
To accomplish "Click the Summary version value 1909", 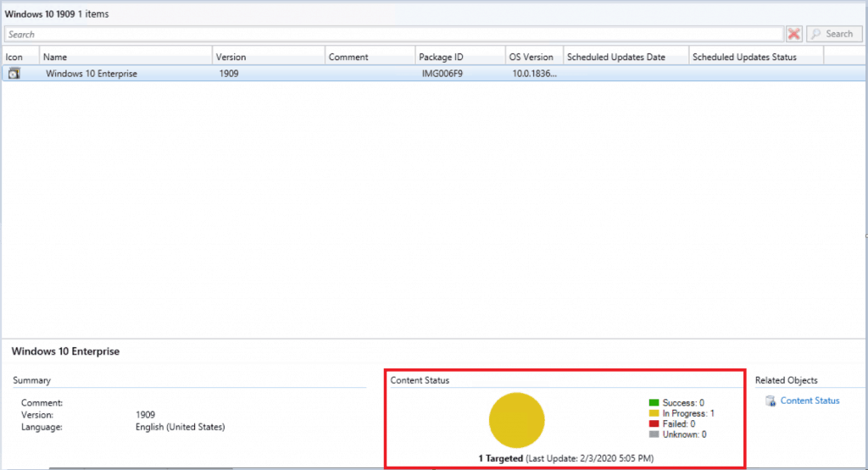I will pos(145,415).
